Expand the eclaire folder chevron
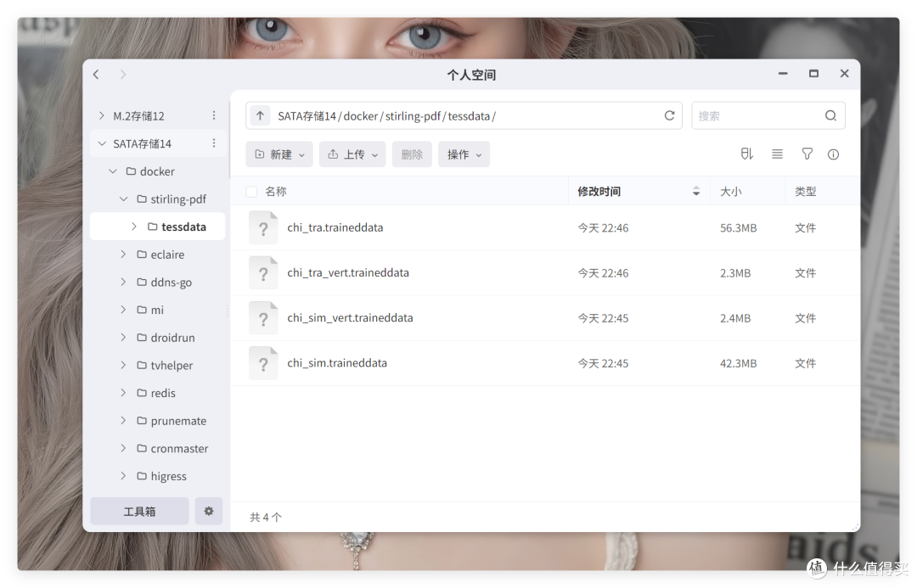 click(123, 255)
